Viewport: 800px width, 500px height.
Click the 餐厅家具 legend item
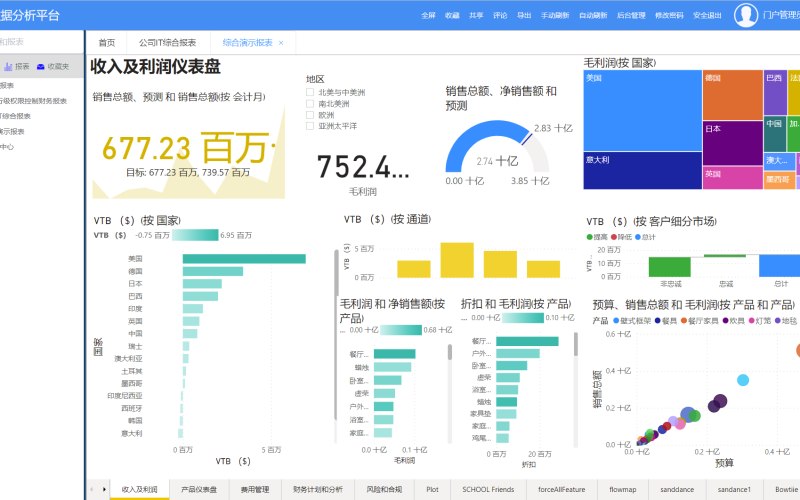coord(699,320)
